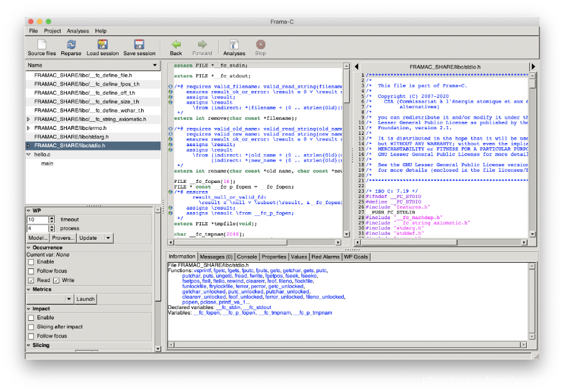Collapse the Slicing section
Screen dimensions: 565x392
[29, 345]
